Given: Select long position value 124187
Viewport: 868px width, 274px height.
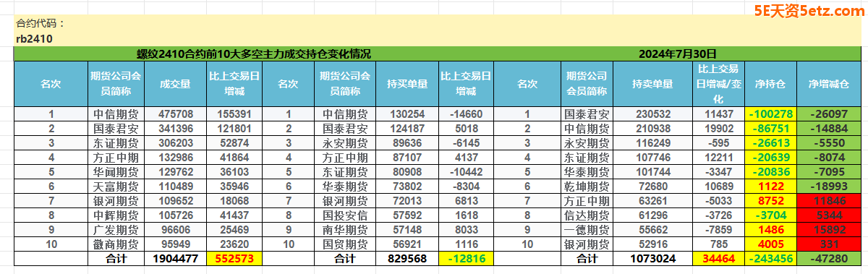Looking at the screenshot, I should click(x=407, y=129).
